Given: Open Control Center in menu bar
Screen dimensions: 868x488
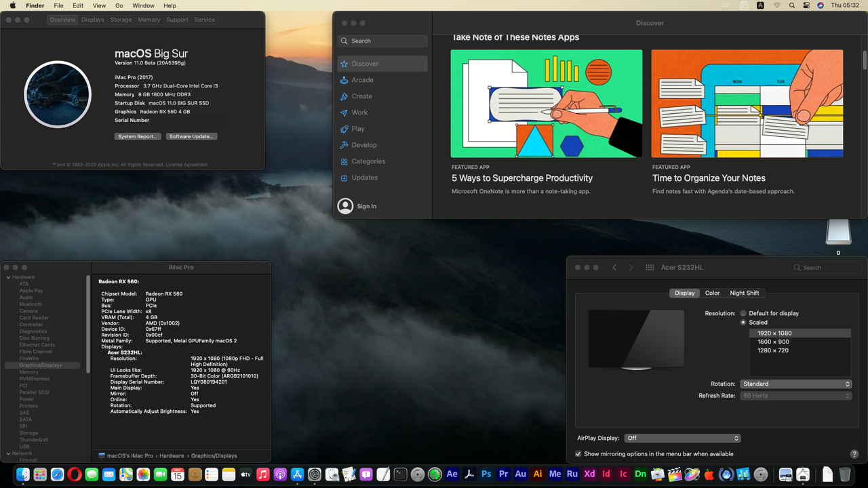Looking at the screenshot, I should click(806, 5).
